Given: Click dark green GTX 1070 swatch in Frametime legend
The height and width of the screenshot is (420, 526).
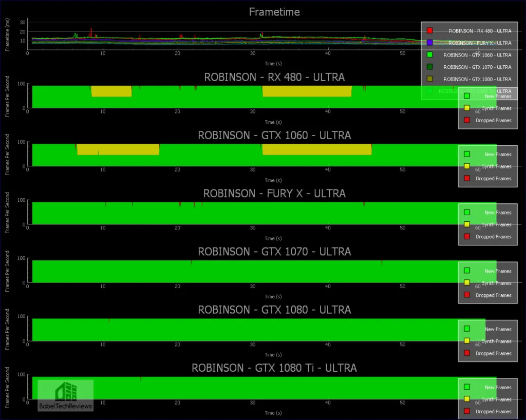Looking at the screenshot, I should coord(430,67).
